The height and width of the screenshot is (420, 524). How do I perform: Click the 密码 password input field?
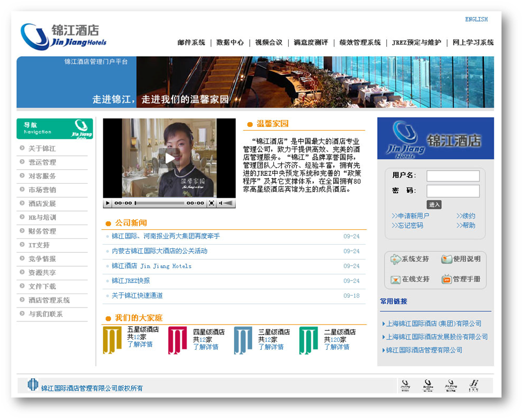pos(453,191)
